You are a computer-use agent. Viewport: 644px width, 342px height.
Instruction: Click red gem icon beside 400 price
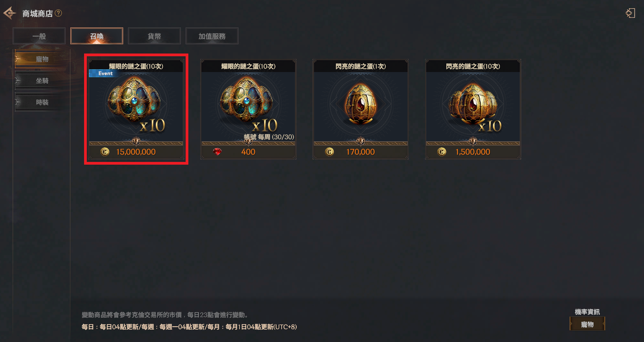click(x=217, y=152)
